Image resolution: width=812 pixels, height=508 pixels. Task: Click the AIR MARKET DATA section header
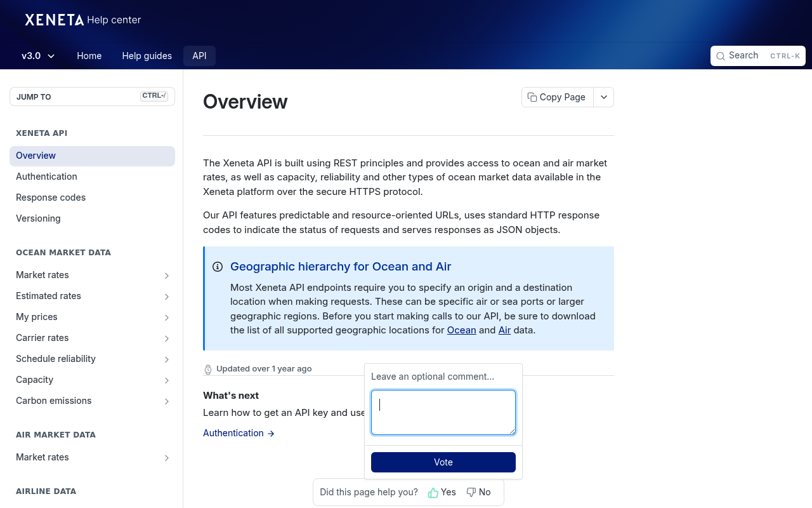click(56, 435)
